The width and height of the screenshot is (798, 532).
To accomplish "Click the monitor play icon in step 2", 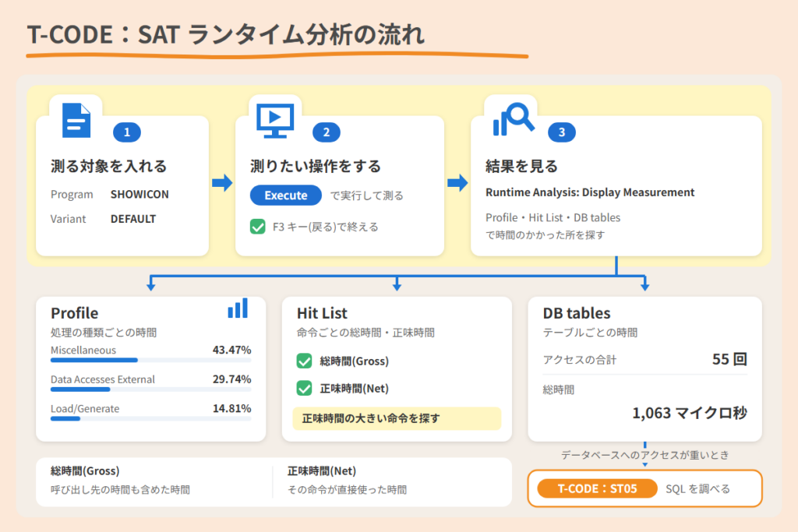I will pos(275,121).
